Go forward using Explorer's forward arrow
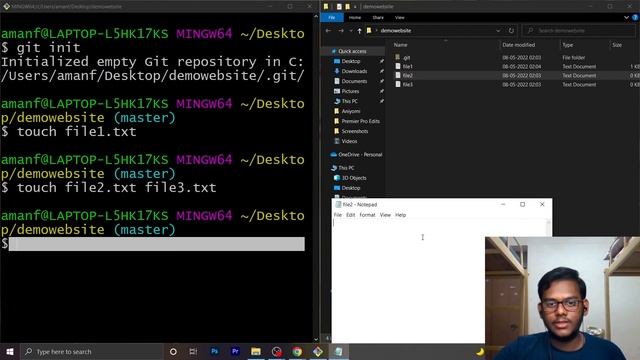 point(341,31)
